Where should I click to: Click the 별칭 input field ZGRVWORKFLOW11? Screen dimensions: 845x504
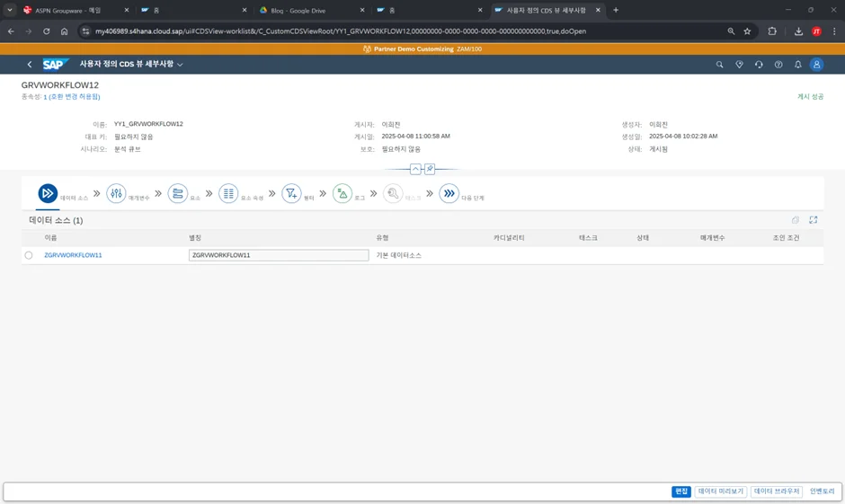coord(279,255)
